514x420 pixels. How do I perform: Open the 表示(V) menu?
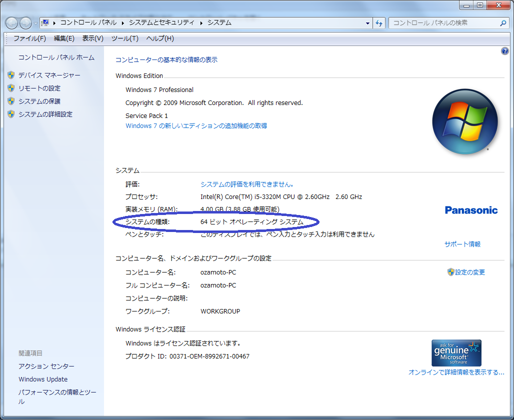[x=92, y=38]
